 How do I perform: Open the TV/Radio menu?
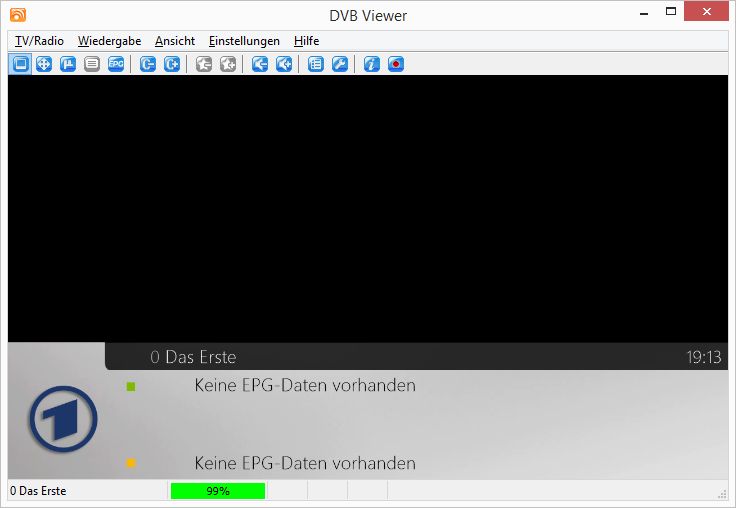[x=39, y=41]
